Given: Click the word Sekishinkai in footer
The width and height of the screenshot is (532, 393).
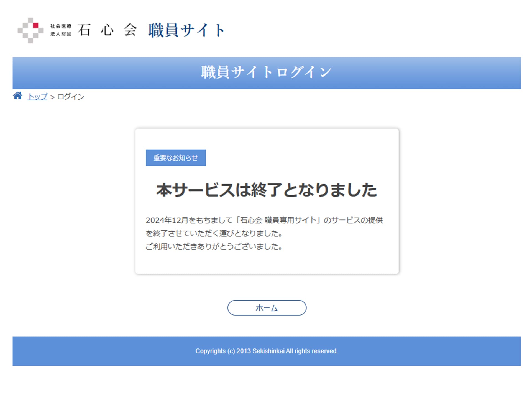Looking at the screenshot, I should click(x=268, y=351).
